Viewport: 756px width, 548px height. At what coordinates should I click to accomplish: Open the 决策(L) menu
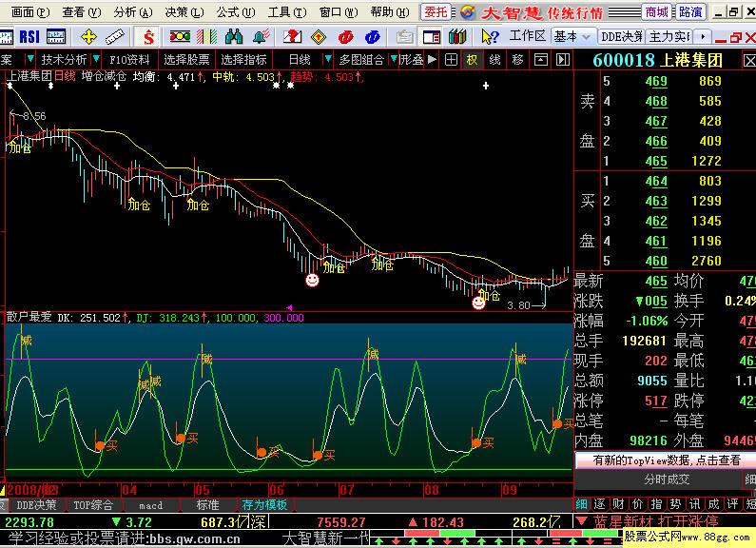point(184,12)
